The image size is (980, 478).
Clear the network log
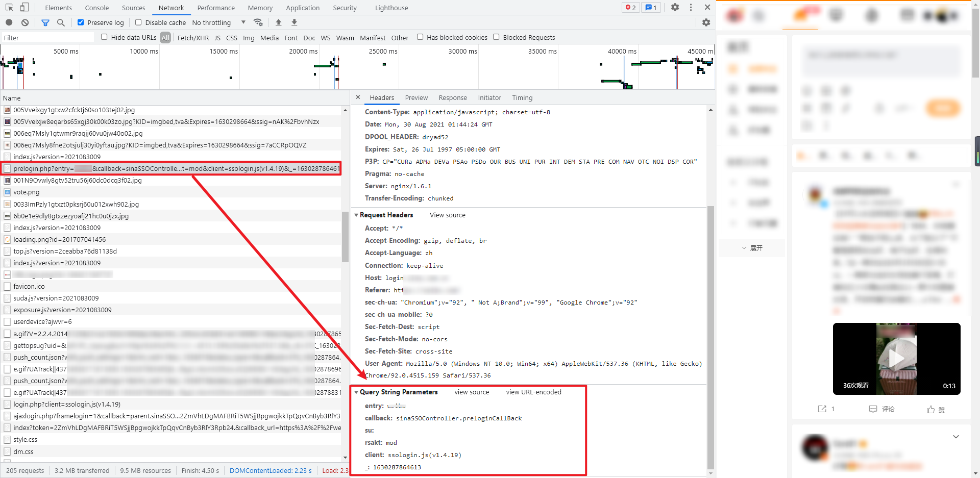(x=25, y=22)
